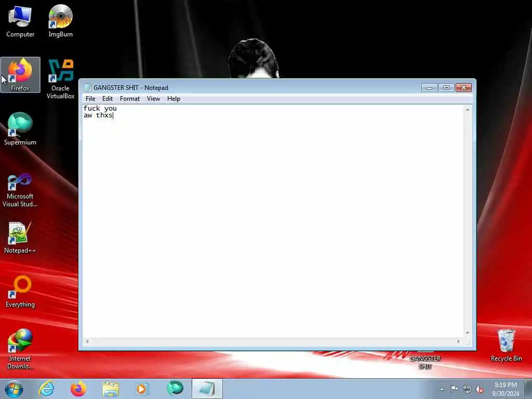Image resolution: width=532 pixels, height=399 pixels.
Task: Select the Firefox desktop shortcut
Action: [x=20, y=75]
